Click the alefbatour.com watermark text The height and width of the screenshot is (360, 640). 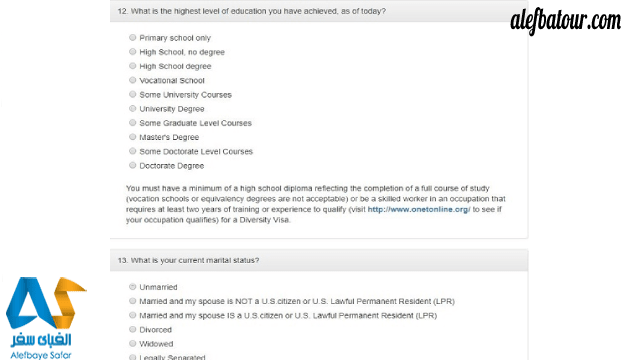tap(565, 20)
